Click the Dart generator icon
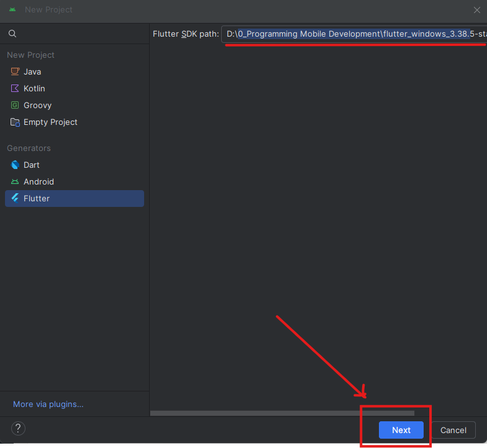The width and height of the screenshot is (487, 448). 16,165
